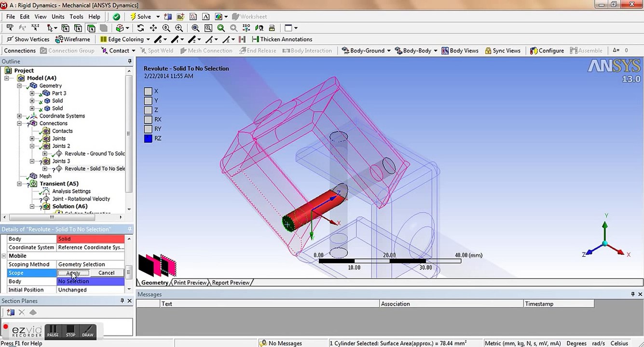Click Zoom To Fit icon
The image size is (644, 347).
(x=195, y=28)
